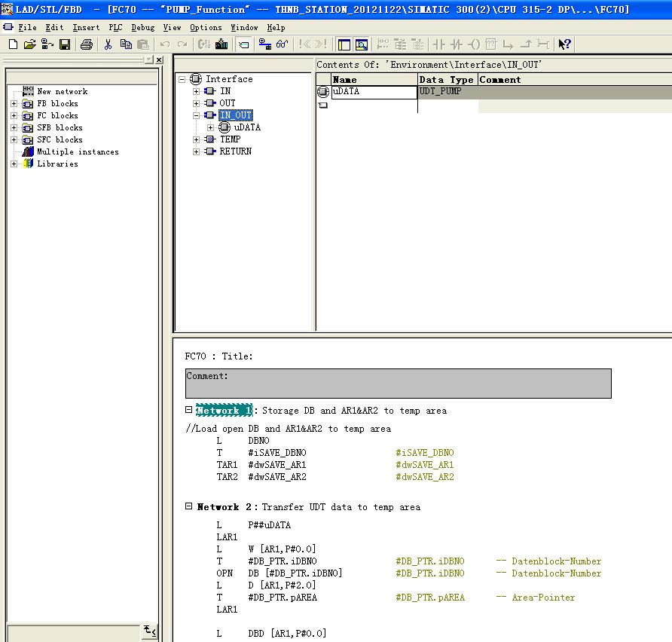Toggle the Overviews panel icon
The height and width of the screenshot is (642, 672).
click(x=344, y=44)
